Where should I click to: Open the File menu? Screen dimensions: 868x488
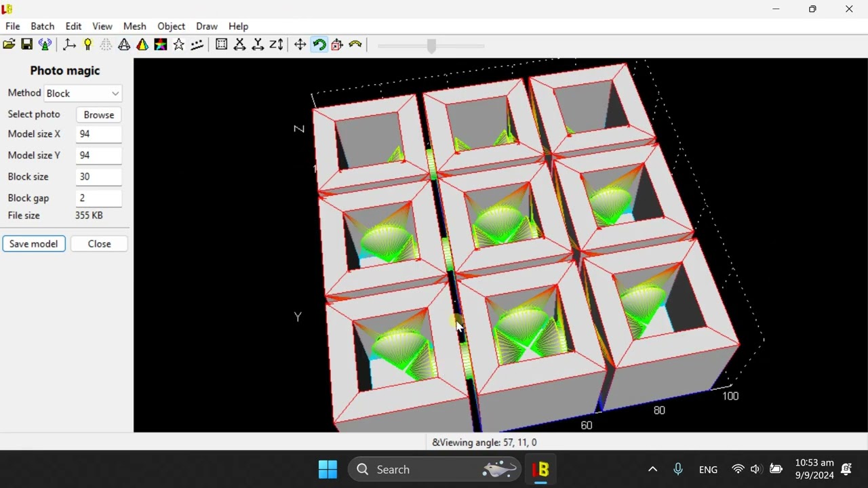[13, 26]
